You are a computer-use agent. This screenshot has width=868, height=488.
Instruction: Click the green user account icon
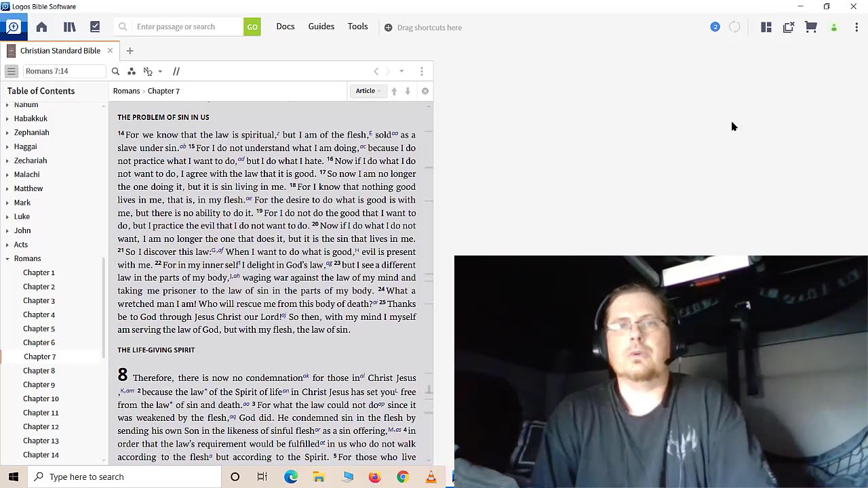pyautogui.click(x=834, y=27)
